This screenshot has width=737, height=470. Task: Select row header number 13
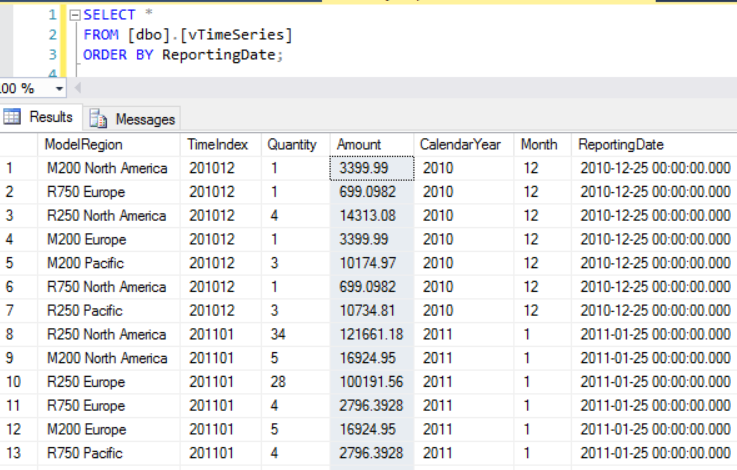click(19, 453)
